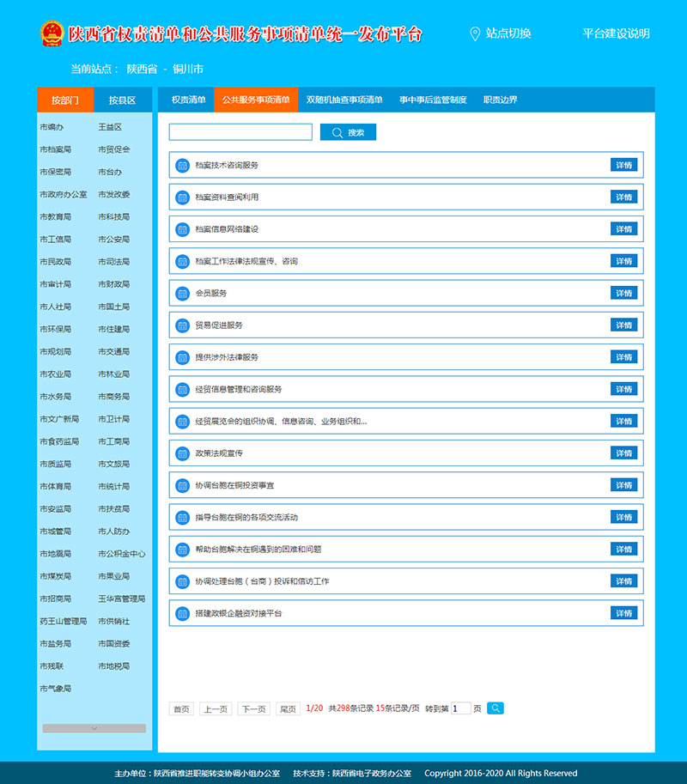
Task: Jump to last page with 尾页
Action: (287, 709)
